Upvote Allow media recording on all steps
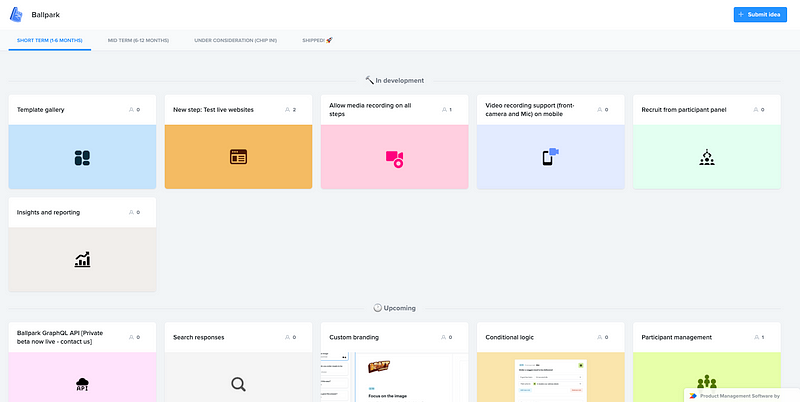 (447, 110)
